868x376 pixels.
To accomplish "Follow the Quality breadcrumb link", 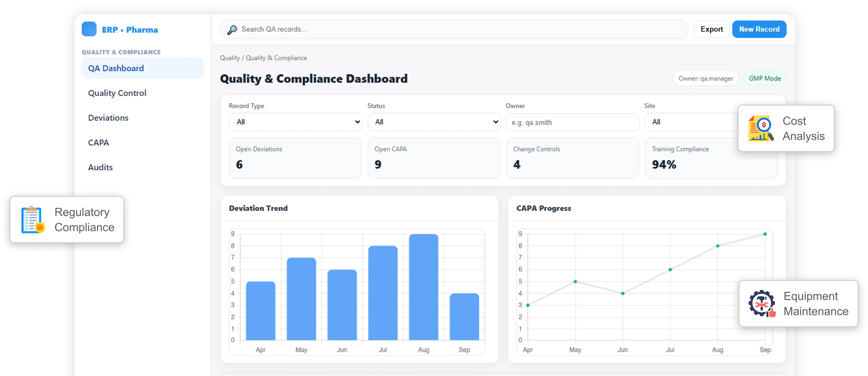I will coord(230,58).
